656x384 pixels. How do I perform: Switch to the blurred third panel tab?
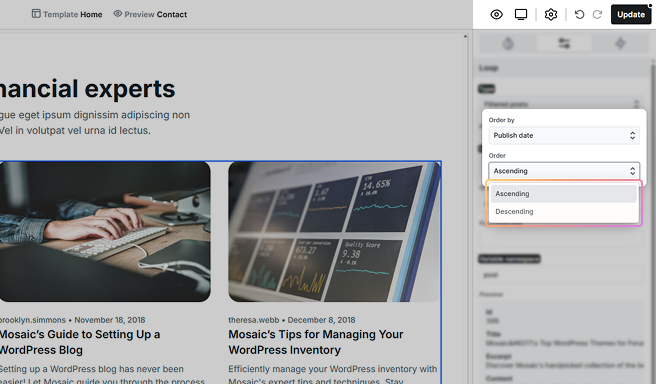[x=620, y=43]
